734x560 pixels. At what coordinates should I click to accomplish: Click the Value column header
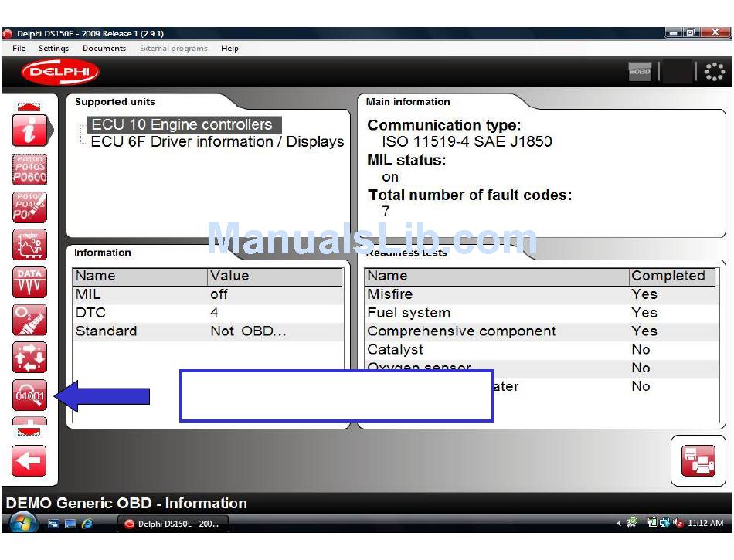click(275, 276)
